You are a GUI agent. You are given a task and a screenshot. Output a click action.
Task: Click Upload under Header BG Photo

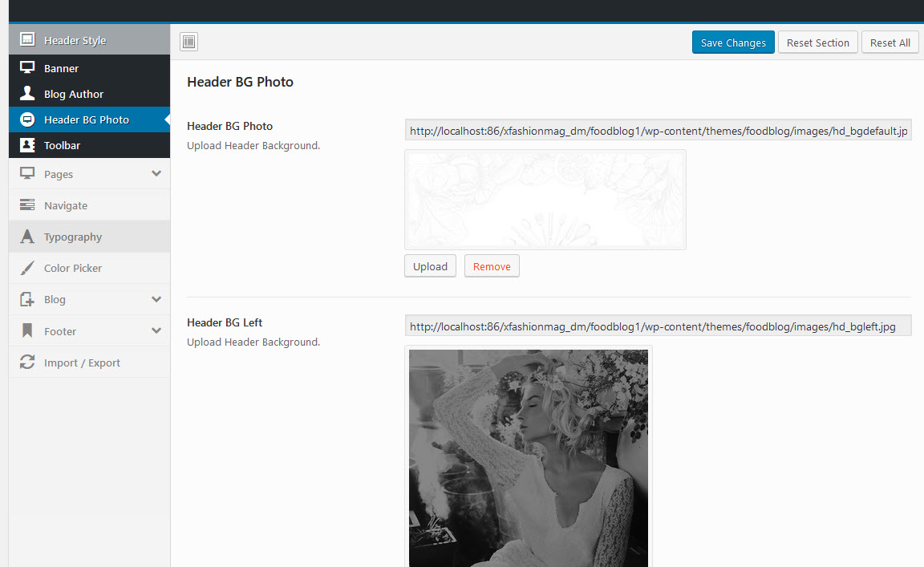pos(430,266)
